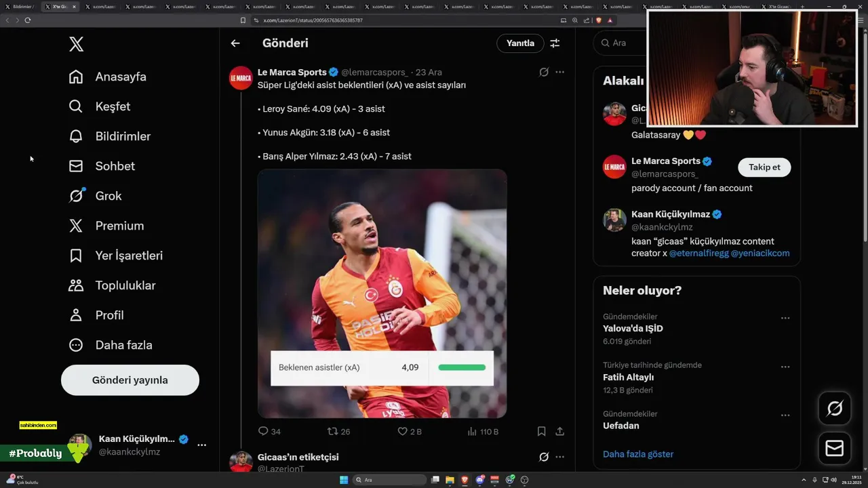Image resolution: width=868 pixels, height=488 pixels.
Task: Share the Le Marca Sports post
Action: tap(560, 431)
